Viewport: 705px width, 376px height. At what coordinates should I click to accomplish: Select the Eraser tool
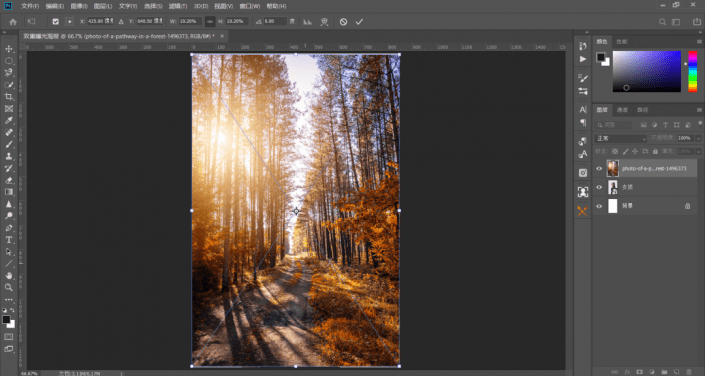point(9,180)
